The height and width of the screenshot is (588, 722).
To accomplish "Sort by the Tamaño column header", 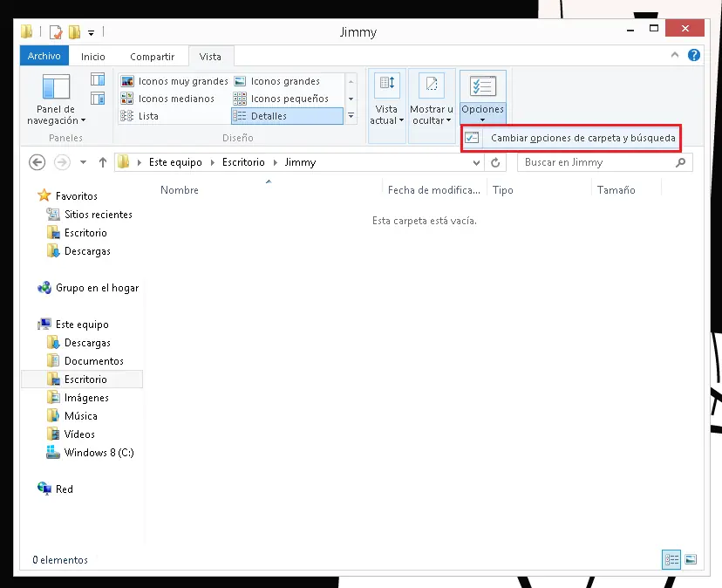I will pos(616,190).
